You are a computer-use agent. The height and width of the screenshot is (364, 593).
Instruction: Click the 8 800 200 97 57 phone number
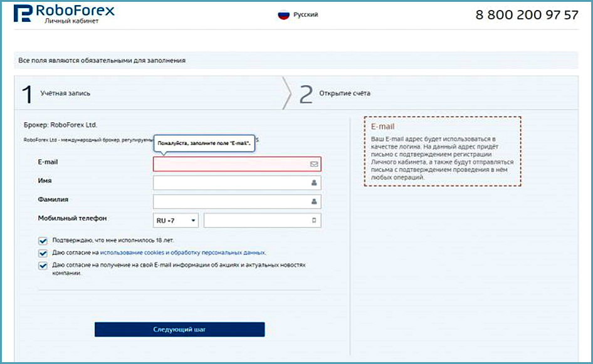coord(527,15)
